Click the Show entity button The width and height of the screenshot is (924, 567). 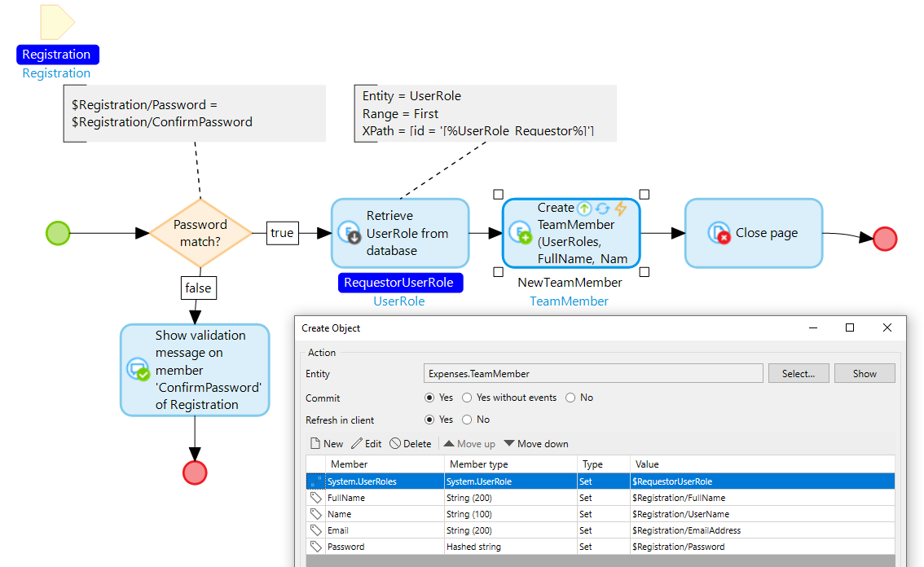865,374
